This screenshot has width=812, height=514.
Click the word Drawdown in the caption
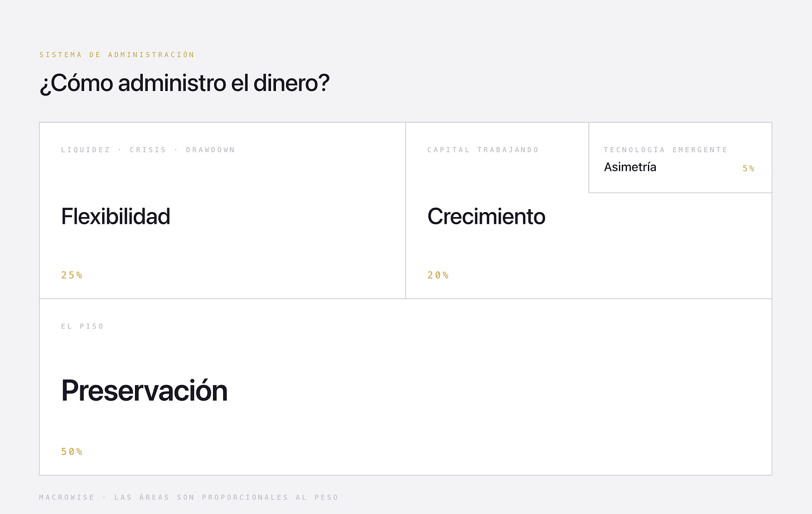(x=211, y=150)
